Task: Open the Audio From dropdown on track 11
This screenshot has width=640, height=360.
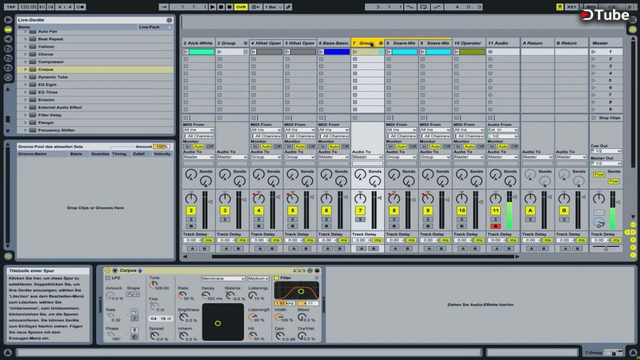Action: coord(503,130)
